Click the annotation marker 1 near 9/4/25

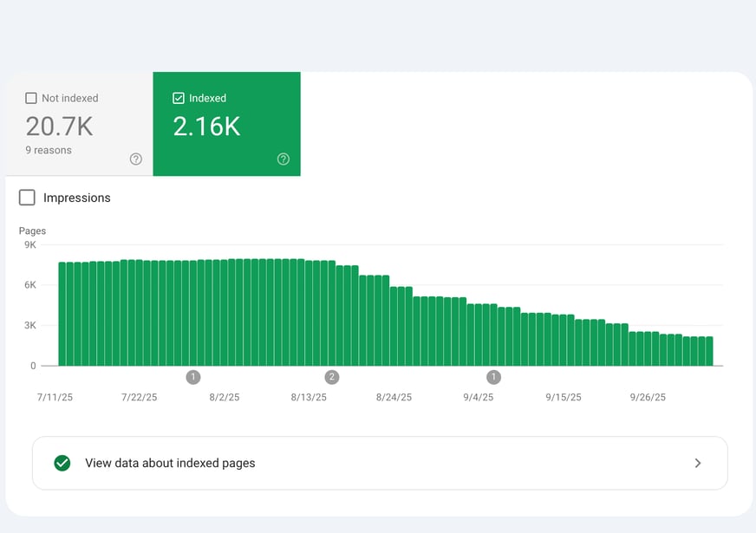(x=493, y=377)
